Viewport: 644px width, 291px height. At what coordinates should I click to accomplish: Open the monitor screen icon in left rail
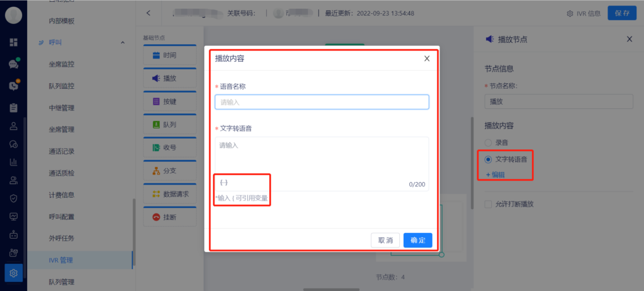point(14,216)
